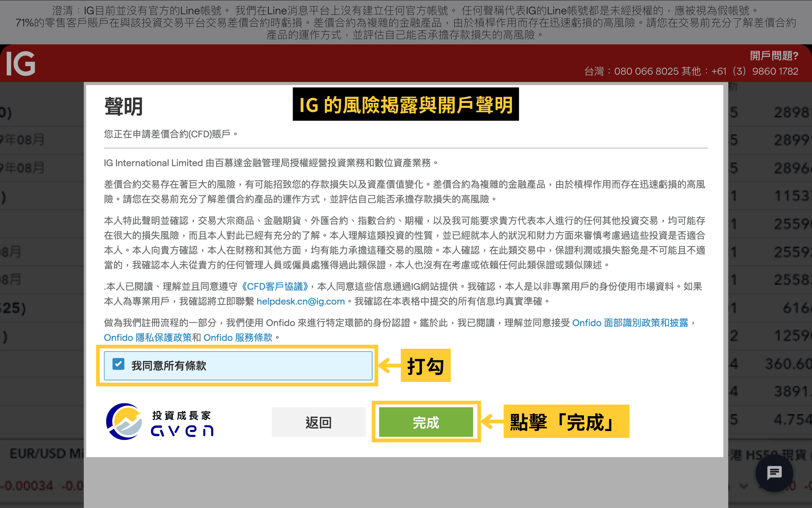
Task: Click the IG International Limited licensing paragraph
Action: (271, 163)
